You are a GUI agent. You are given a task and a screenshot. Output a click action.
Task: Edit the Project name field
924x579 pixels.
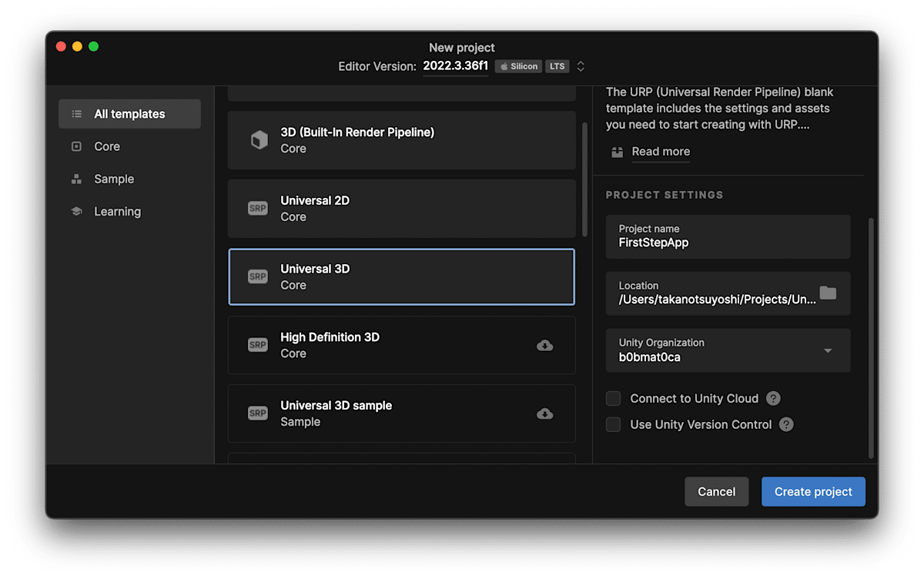(728, 236)
